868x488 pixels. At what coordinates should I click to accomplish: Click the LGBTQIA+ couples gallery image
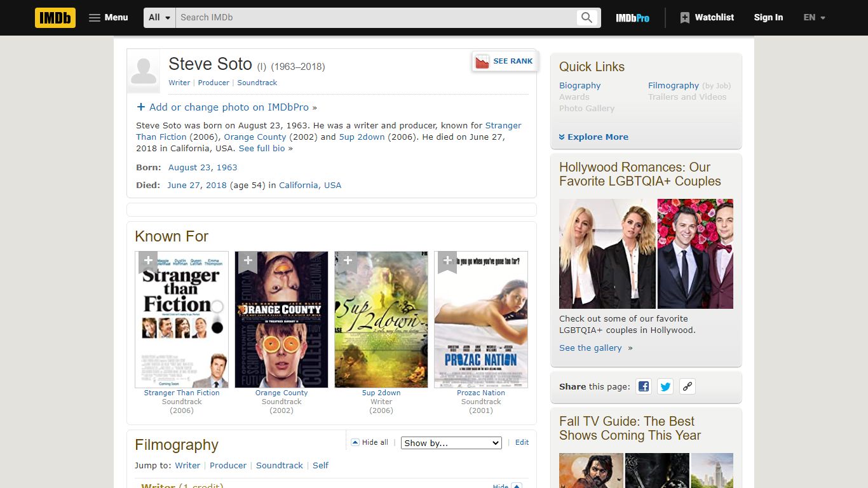coord(646,254)
